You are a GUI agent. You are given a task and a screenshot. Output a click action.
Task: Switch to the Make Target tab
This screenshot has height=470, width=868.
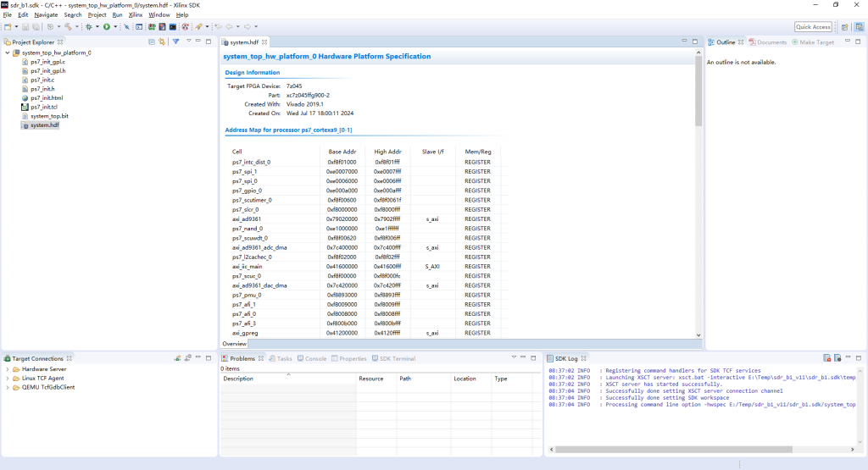tap(813, 42)
